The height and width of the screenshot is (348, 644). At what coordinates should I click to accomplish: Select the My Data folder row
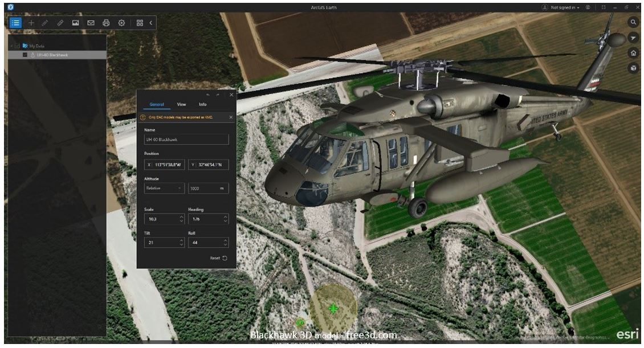58,46
